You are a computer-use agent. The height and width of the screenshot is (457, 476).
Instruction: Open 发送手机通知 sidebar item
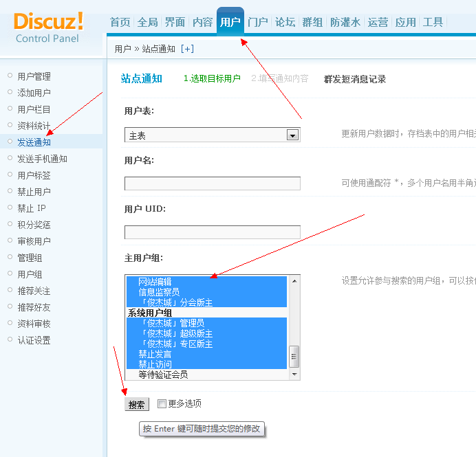(x=42, y=159)
